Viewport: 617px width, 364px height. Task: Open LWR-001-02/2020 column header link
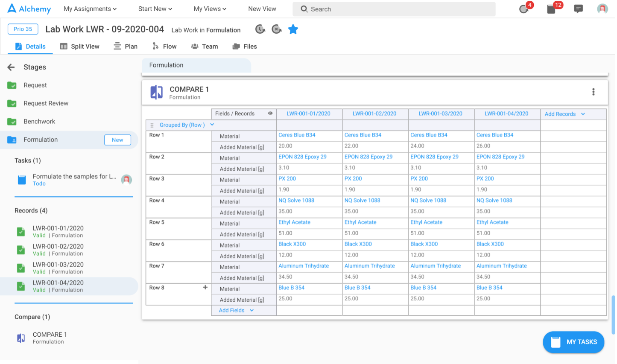tap(374, 114)
